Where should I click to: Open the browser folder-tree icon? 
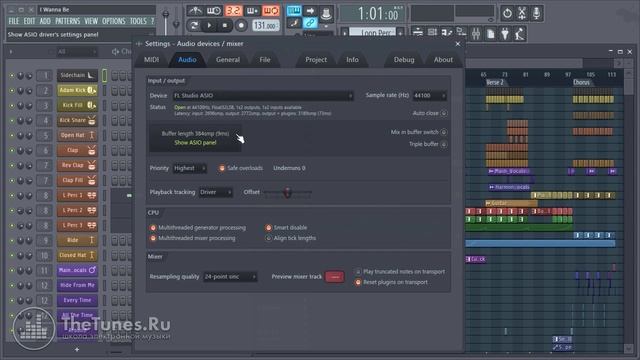[462, 33]
